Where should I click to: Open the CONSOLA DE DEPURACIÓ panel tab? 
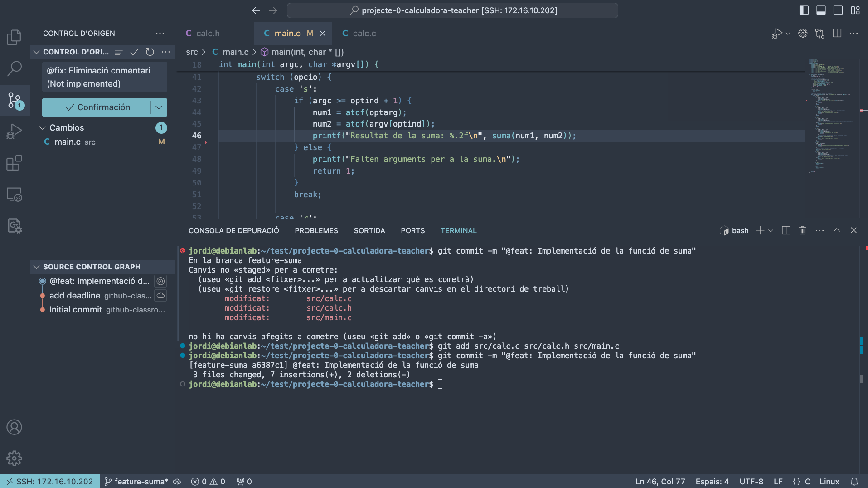234,230
